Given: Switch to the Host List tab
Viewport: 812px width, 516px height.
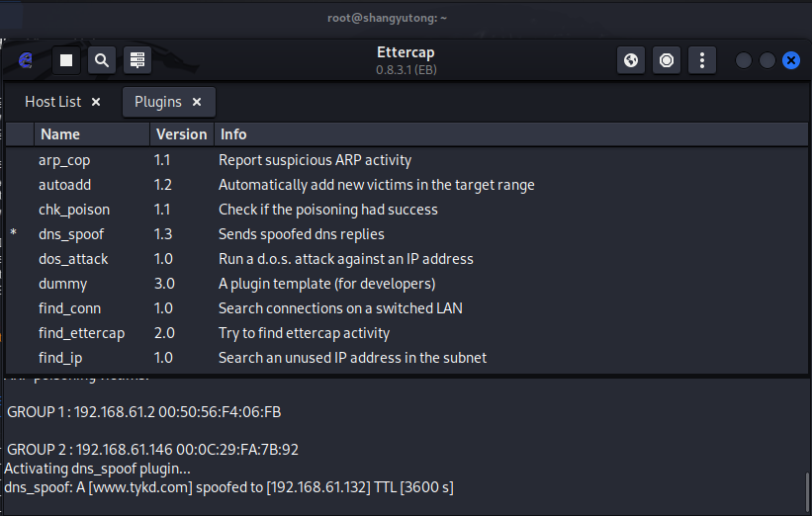Looking at the screenshot, I should click(x=53, y=102).
